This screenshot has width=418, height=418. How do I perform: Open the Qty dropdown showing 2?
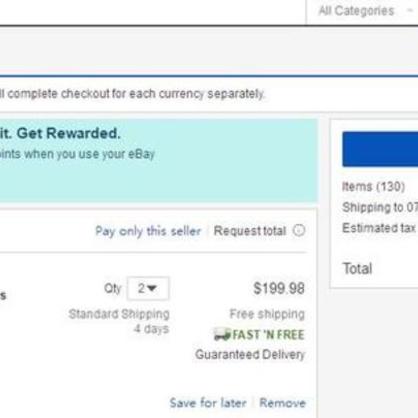click(x=148, y=288)
